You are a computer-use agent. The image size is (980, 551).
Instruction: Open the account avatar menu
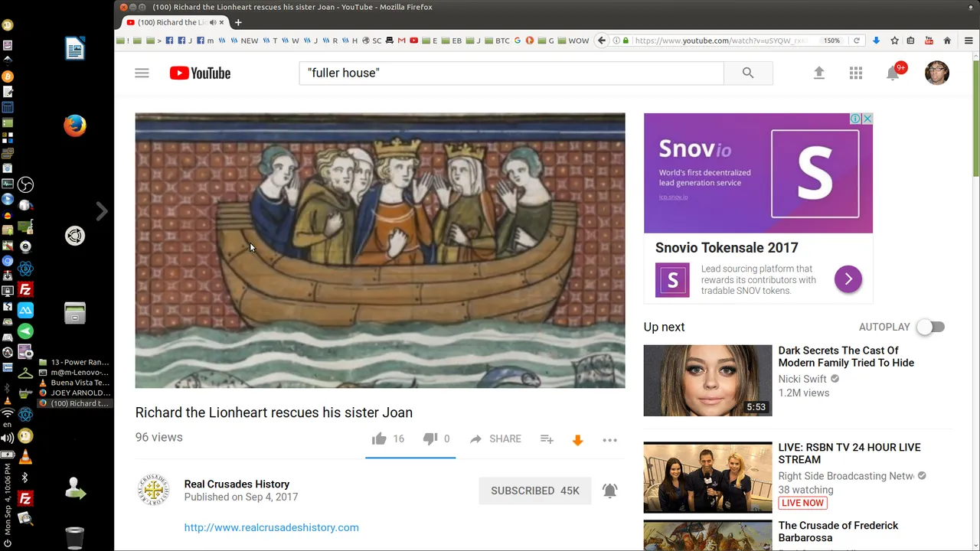point(937,73)
